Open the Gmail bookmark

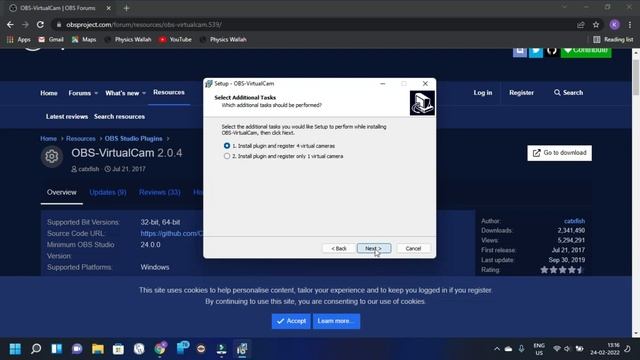pyautogui.click(x=51, y=40)
